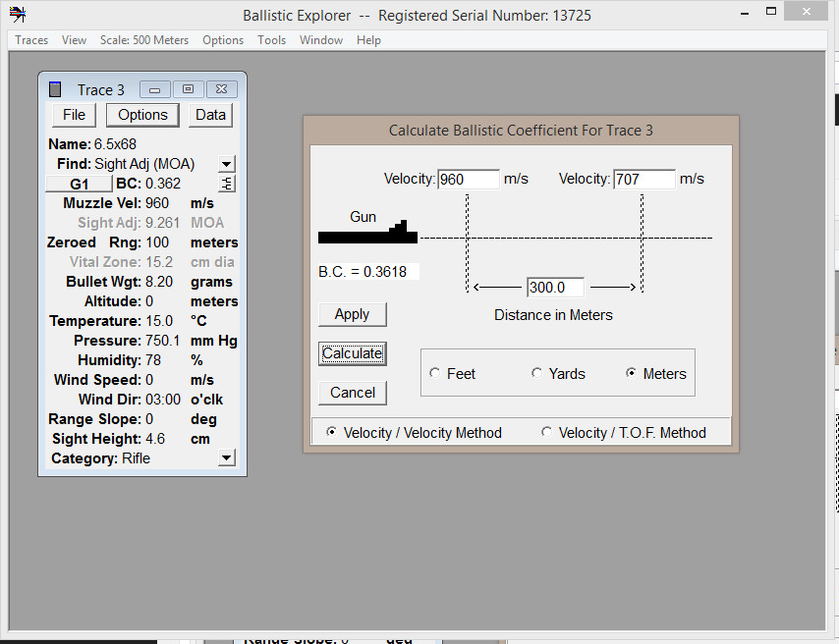Click the Vital Zone value 15.2
839x644 pixels.
(x=159, y=262)
